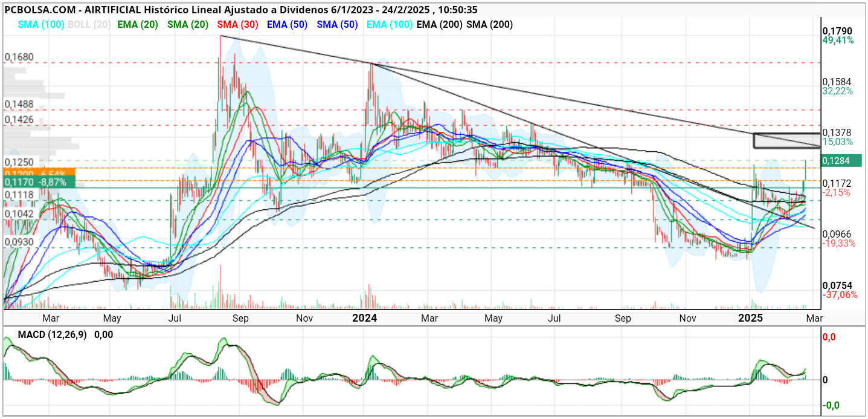Select the SMA (50) legend entry
Screen dimensions: 868x419
coord(337,25)
